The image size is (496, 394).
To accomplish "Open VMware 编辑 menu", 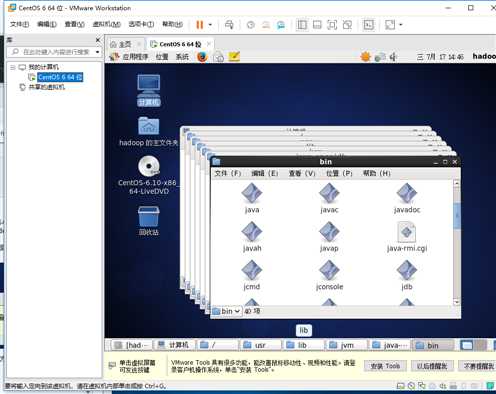I will pos(47,24).
